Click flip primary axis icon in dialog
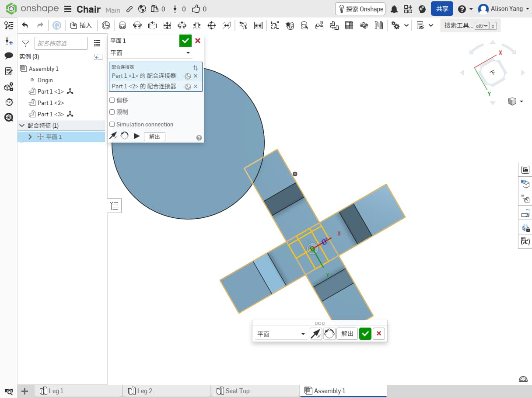This screenshot has width=532, height=398. pyautogui.click(x=113, y=136)
